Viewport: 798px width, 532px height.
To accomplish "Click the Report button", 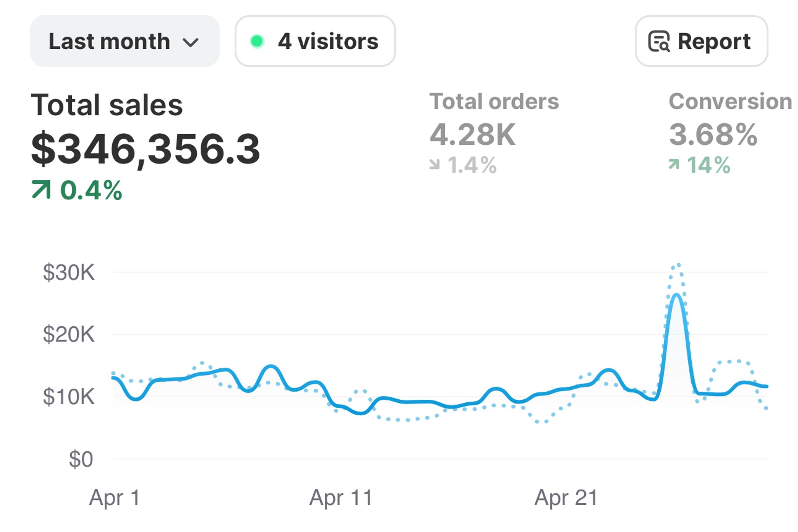I will [x=701, y=41].
